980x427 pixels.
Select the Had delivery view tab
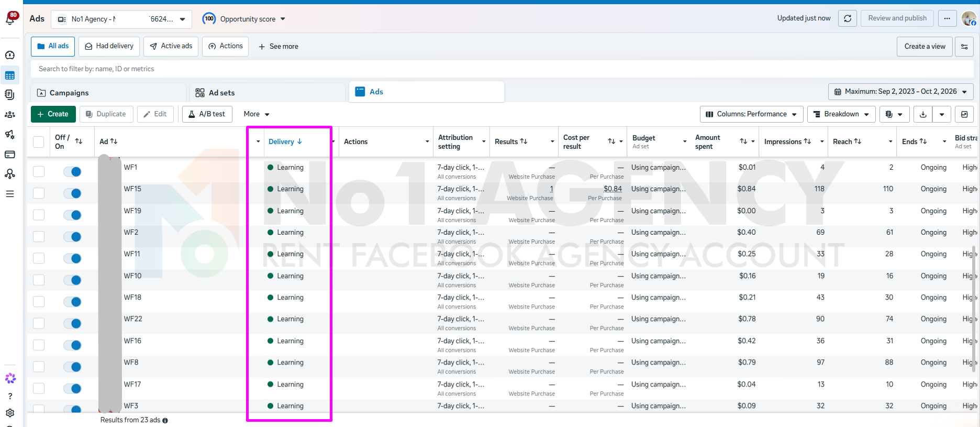click(109, 46)
